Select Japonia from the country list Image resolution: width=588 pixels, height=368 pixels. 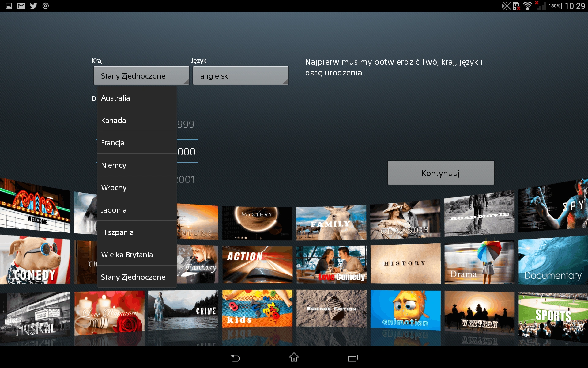point(137,210)
